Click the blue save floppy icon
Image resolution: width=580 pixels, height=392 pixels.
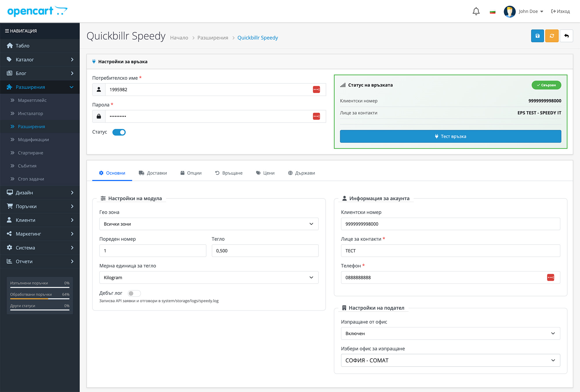[537, 36]
